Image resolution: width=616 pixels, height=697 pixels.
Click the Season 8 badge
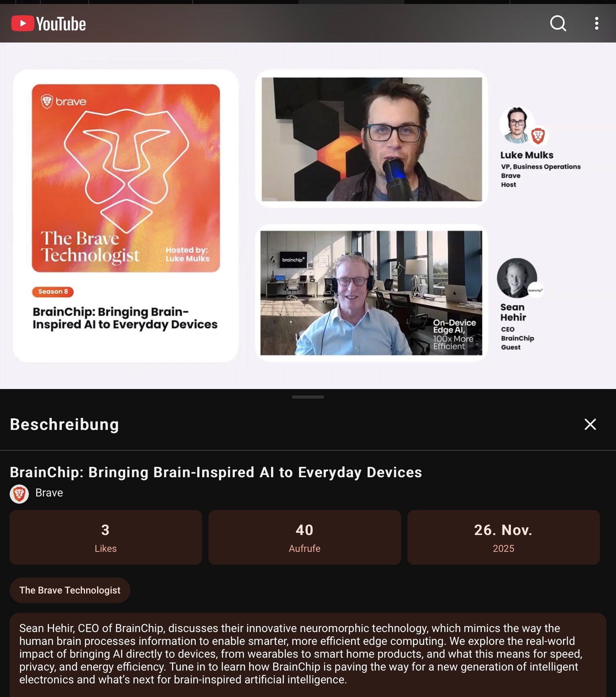click(53, 292)
